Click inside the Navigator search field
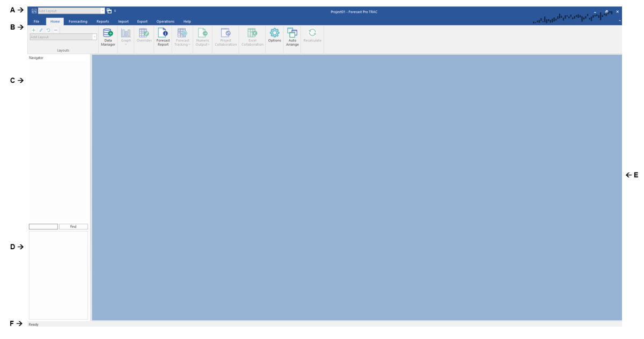This screenshot has width=644, height=339. [43, 226]
